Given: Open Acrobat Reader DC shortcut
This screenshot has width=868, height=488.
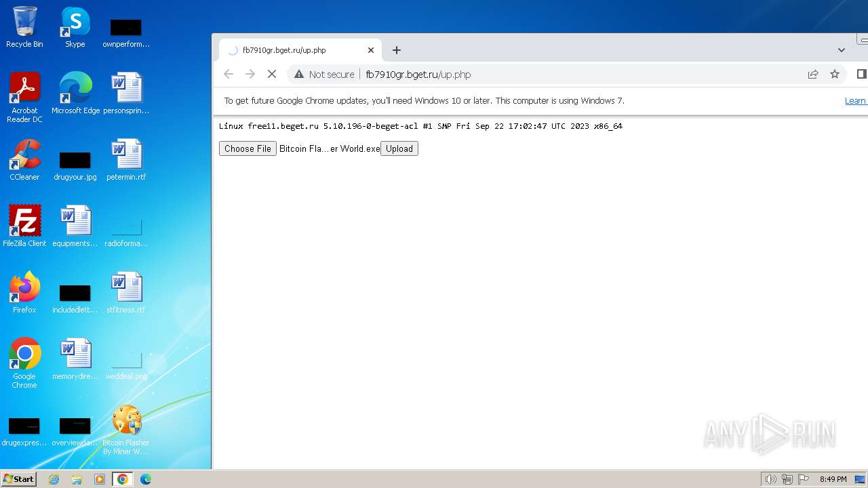Looking at the screenshot, I should pyautogui.click(x=24, y=97).
